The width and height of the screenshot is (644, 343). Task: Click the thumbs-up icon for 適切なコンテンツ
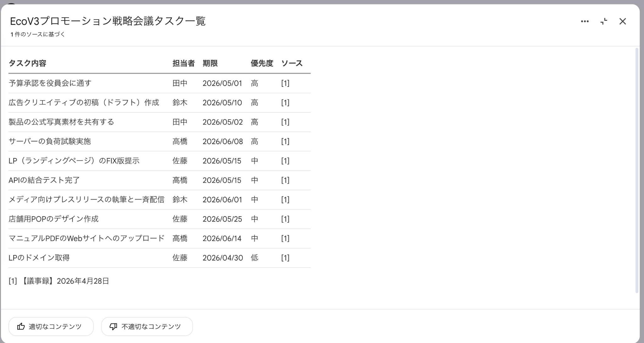pos(21,326)
